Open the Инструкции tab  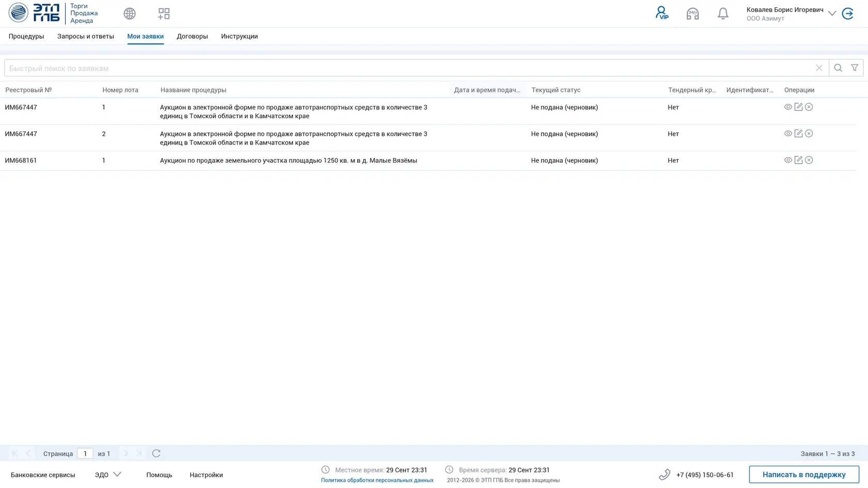coord(239,36)
